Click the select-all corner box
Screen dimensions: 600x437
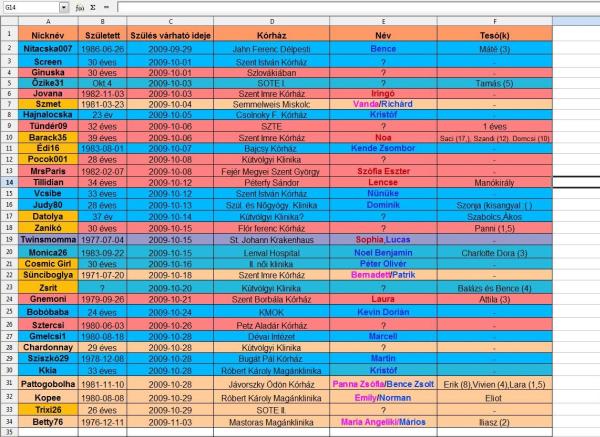coord(8,21)
